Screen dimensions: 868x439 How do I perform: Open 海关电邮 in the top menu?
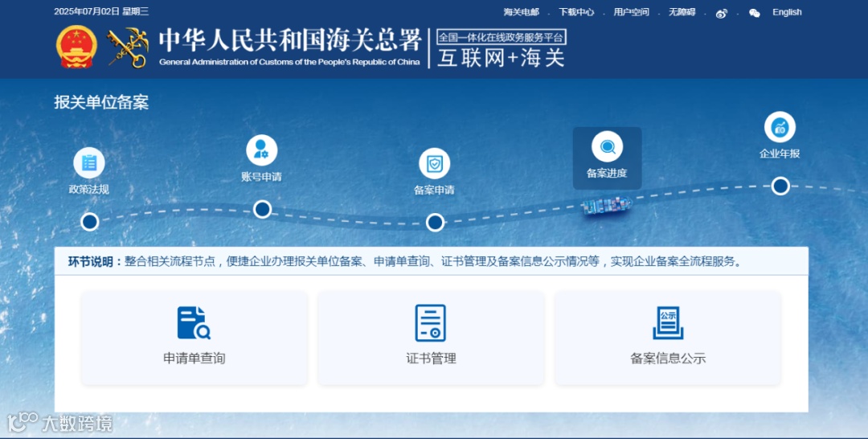coord(521,12)
